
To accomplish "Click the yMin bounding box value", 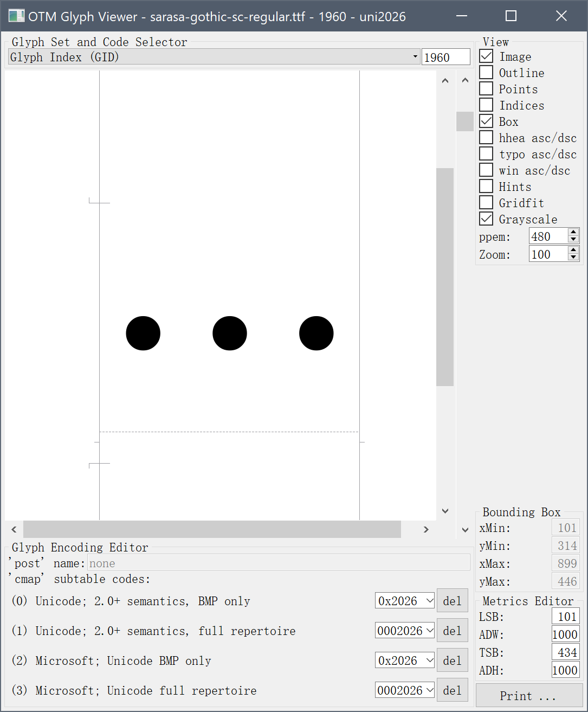I will [566, 546].
